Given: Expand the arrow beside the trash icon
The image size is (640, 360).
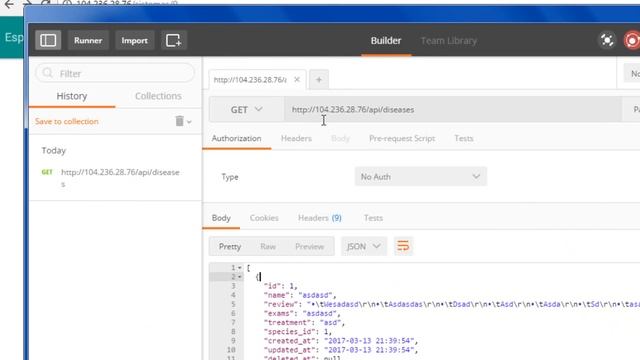Looking at the screenshot, I should (189, 122).
